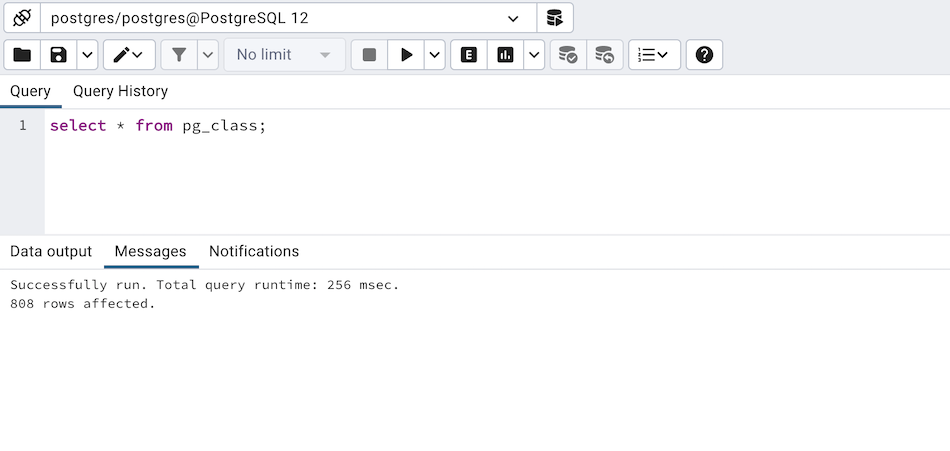
Task: Open the No limit rows dropdown
Action: tap(284, 55)
